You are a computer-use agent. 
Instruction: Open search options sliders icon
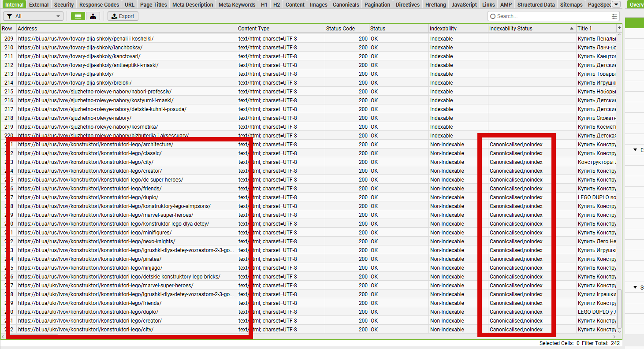click(x=614, y=16)
